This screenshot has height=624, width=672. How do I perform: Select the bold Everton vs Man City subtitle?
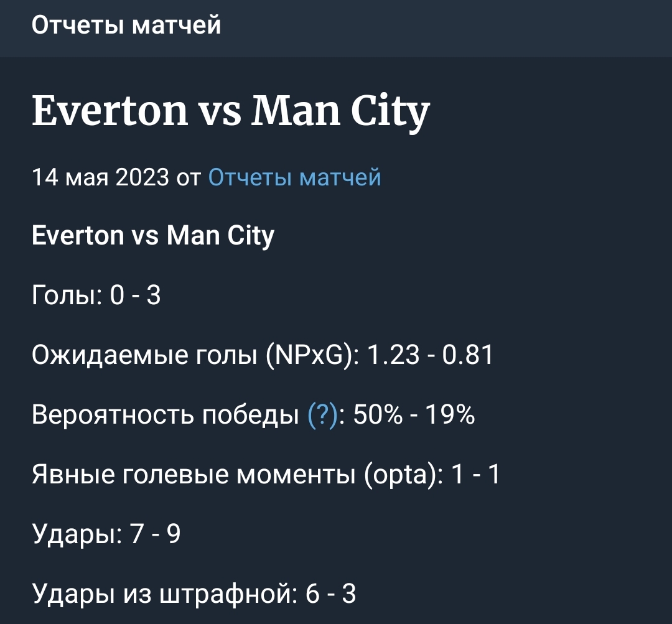(153, 235)
